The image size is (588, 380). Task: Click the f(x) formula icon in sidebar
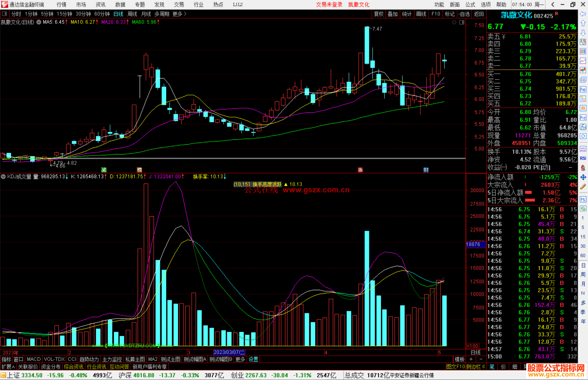pos(583,127)
